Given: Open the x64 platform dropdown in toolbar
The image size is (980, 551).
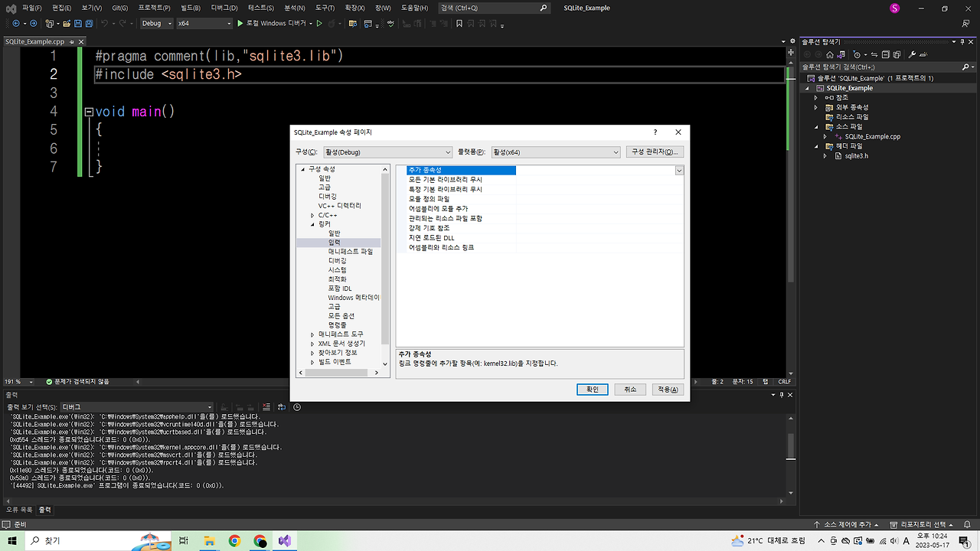Looking at the screenshot, I should tap(204, 23).
